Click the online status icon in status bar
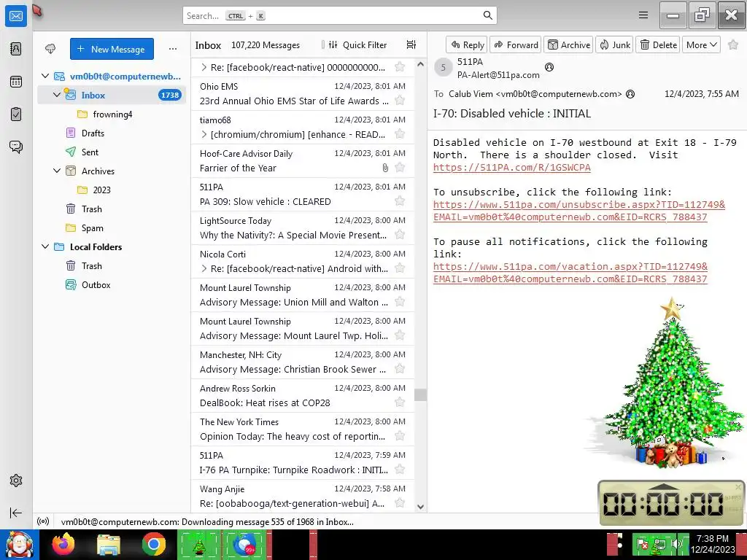Screen dimensions: 747x560 tap(43, 521)
